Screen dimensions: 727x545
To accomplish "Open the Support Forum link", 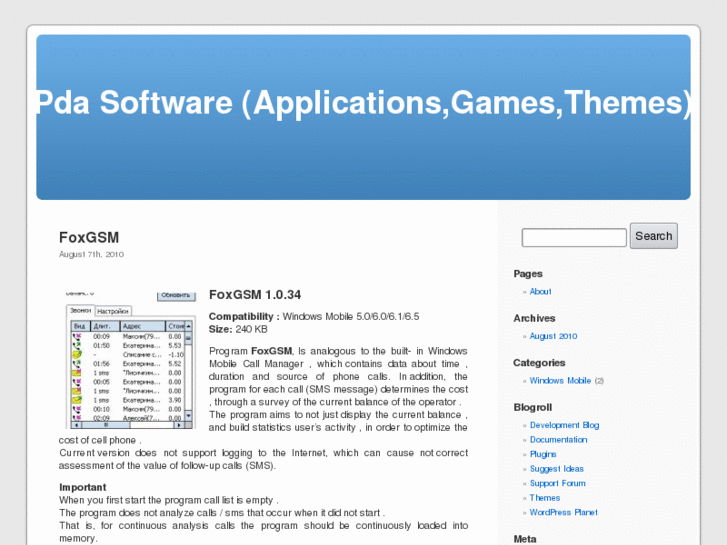I will [x=557, y=483].
